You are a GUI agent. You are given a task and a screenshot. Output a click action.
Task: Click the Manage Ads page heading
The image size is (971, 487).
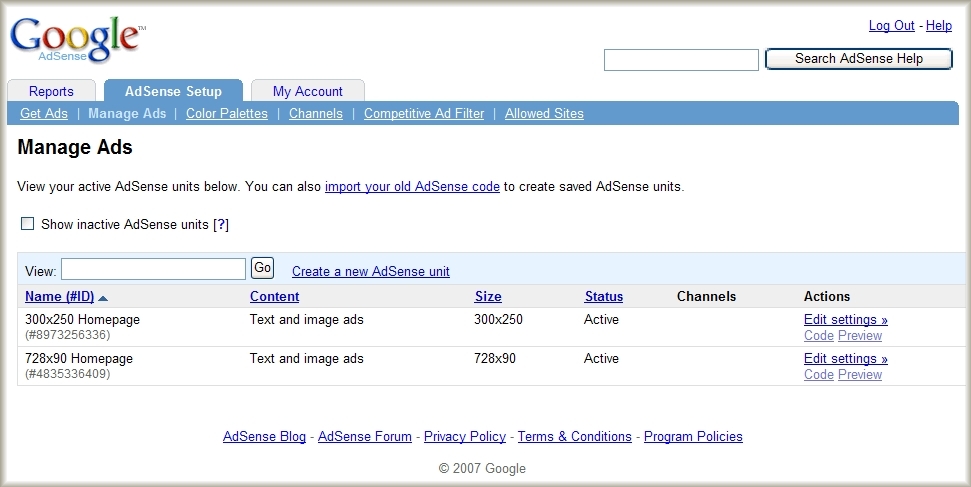(75, 147)
